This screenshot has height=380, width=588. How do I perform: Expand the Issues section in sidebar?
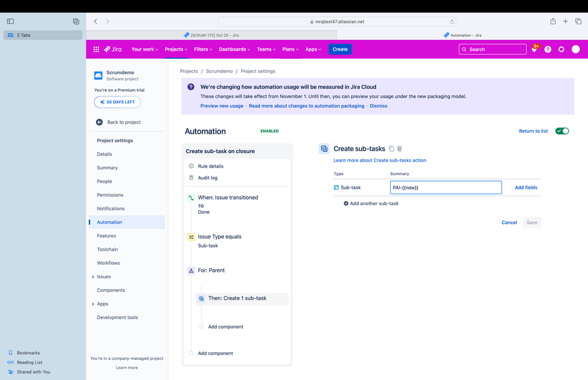(93, 277)
